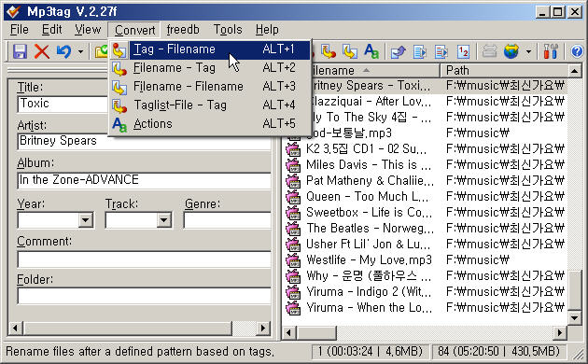
Task: Click the greyed-out printer-like toolbar icon
Action: (x=489, y=51)
